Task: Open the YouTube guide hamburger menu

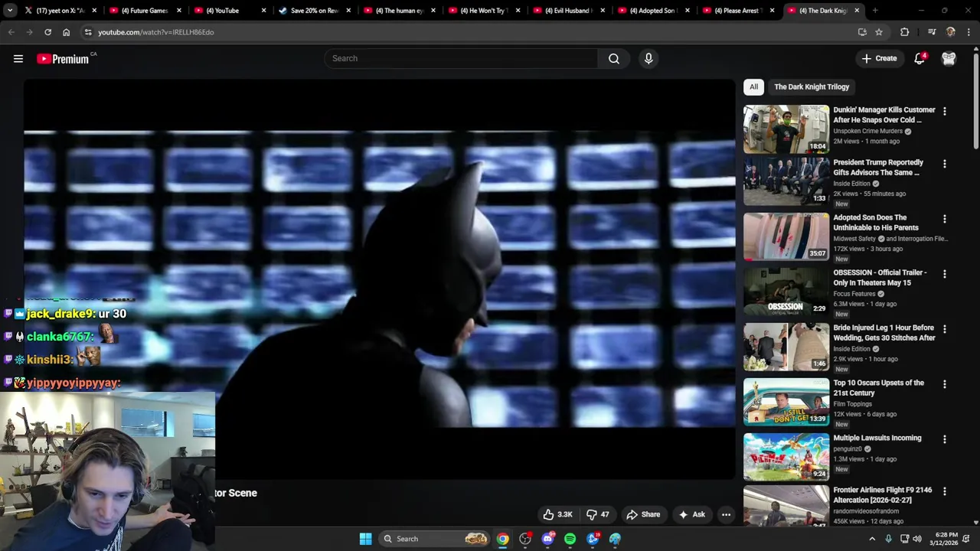Action: point(18,58)
